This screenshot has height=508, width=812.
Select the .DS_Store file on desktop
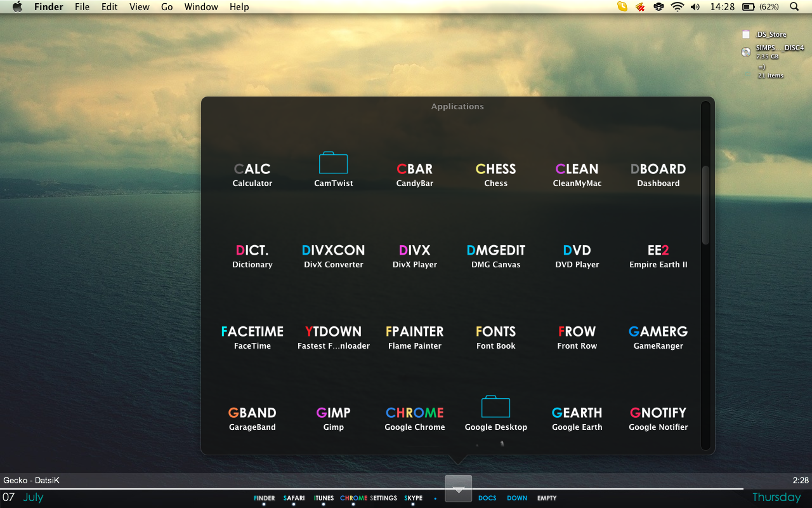click(764, 35)
